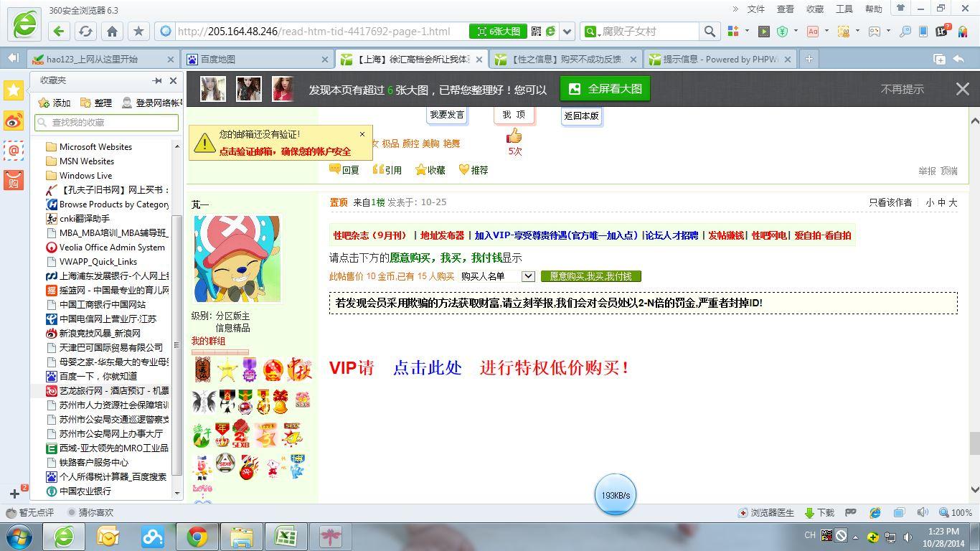
Task: Expand the address bar dropdown arrow
Action: tap(567, 32)
